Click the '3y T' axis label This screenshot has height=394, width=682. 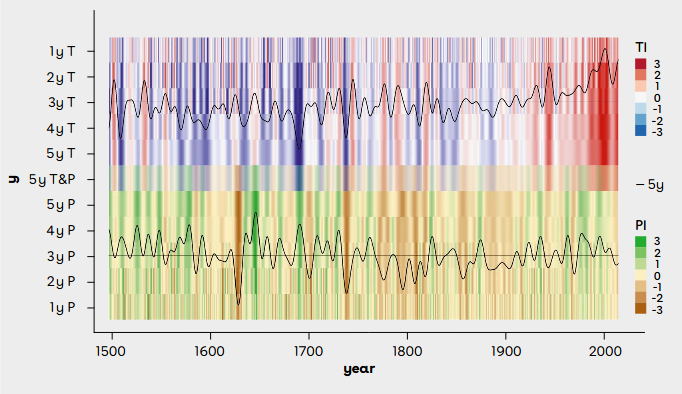62,103
